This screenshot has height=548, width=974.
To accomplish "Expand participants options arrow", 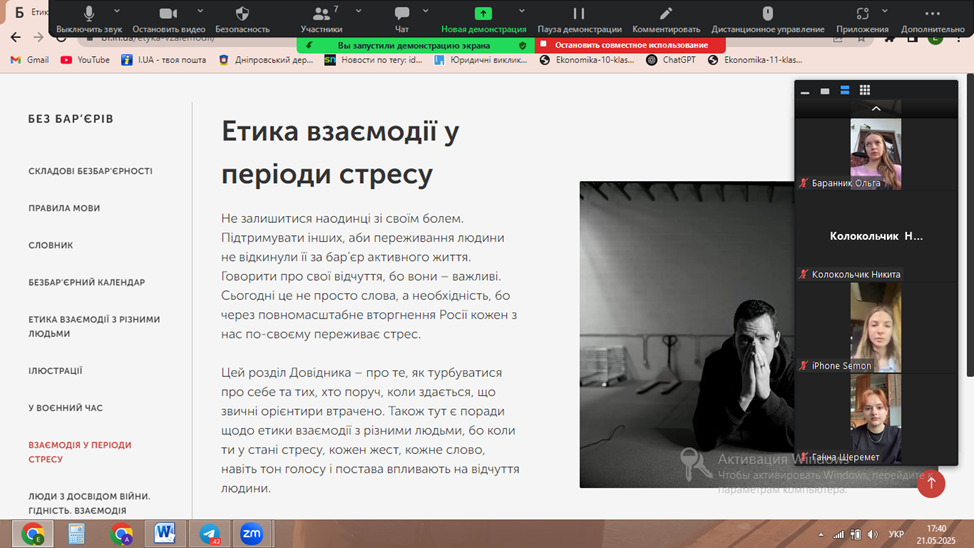I will [x=358, y=11].
